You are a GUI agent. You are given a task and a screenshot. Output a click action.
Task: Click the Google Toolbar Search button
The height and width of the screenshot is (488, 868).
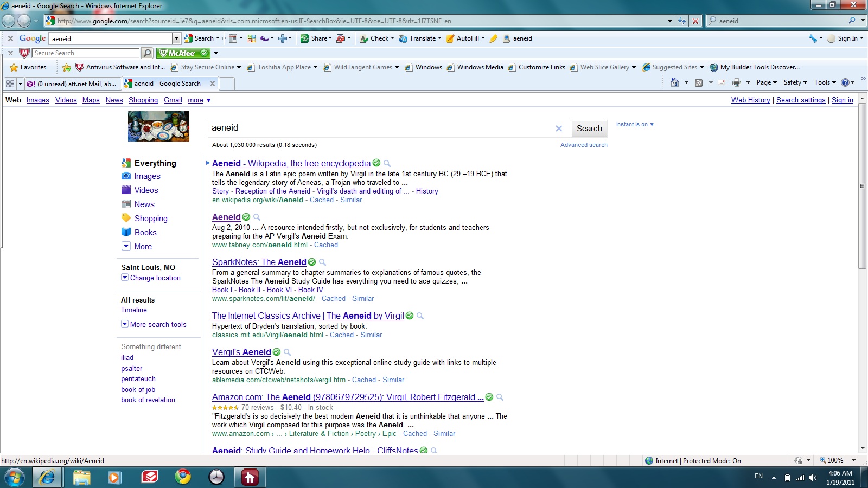coord(199,38)
